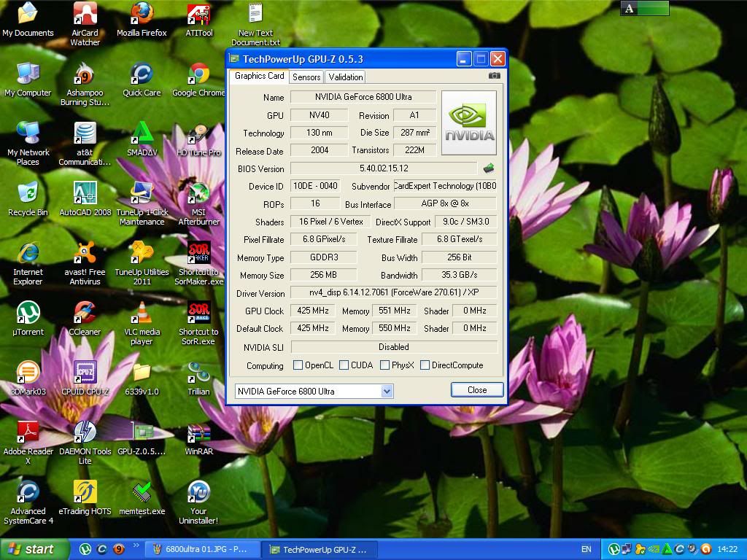The height and width of the screenshot is (560, 747).
Task: Click TechPowerUp GPU-Z taskbar button
Action: (x=320, y=550)
